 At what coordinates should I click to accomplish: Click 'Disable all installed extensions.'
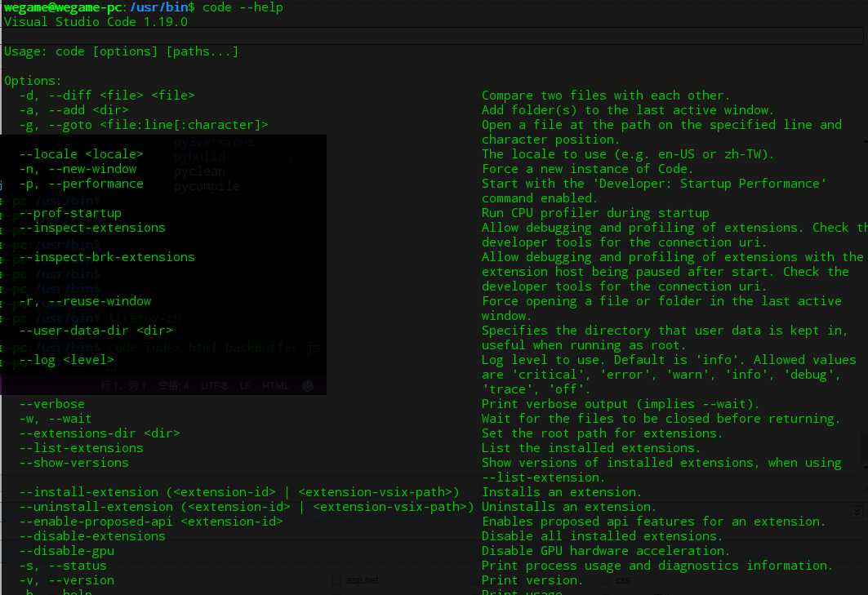tap(603, 535)
